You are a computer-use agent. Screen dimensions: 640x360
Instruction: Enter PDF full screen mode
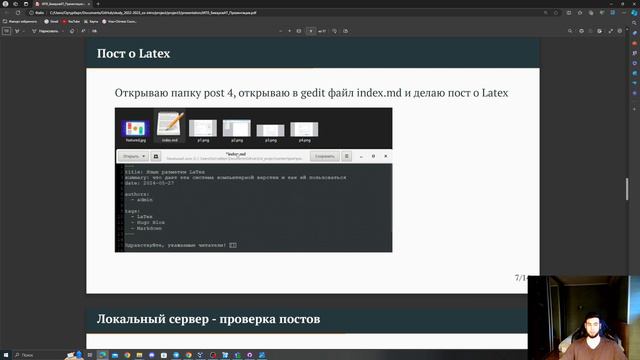click(x=611, y=31)
